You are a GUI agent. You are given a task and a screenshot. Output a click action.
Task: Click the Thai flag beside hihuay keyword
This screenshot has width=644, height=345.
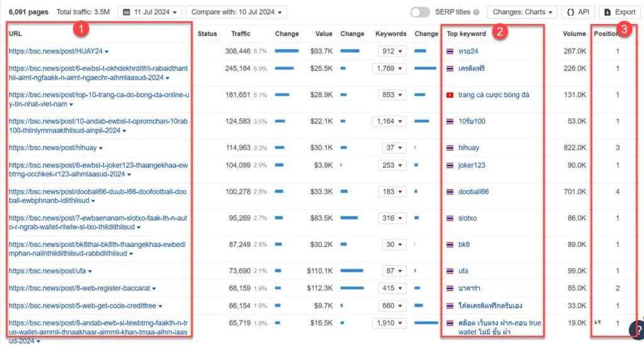tap(450, 148)
